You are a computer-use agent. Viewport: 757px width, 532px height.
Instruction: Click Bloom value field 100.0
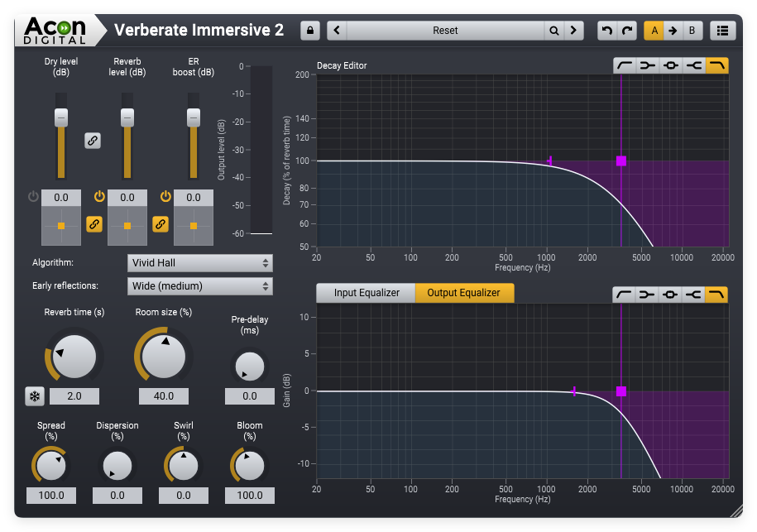(x=250, y=496)
